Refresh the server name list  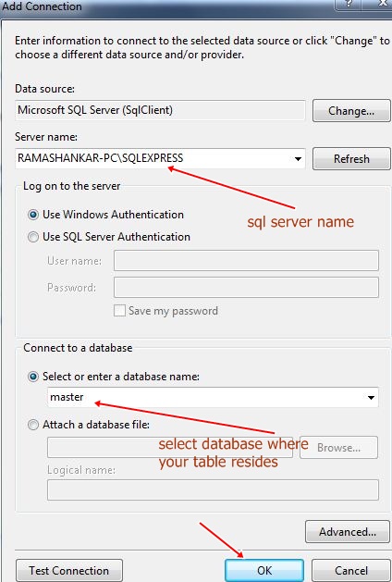[x=351, y=159]
